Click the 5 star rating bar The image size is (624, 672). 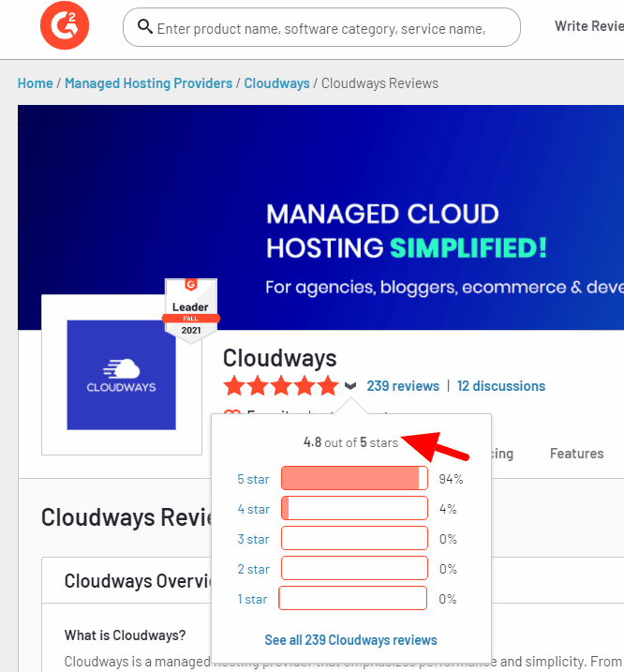(x=354, y=478)
